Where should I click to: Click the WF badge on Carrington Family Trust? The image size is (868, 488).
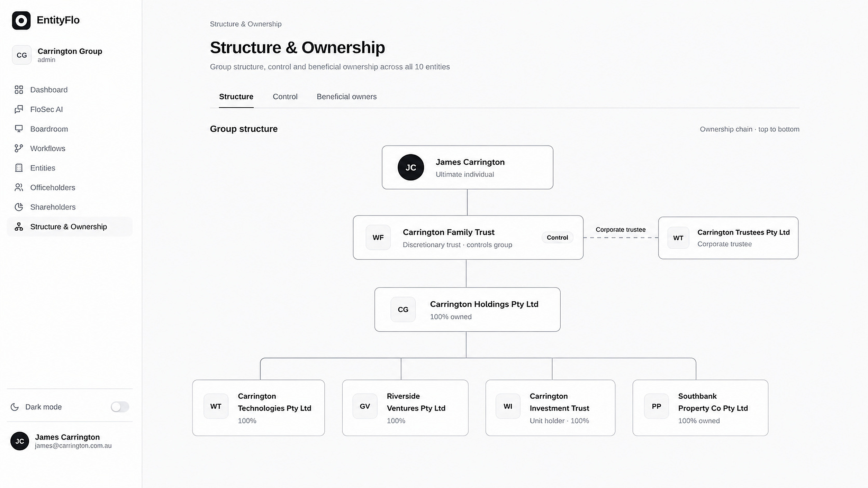click(378, 238)
